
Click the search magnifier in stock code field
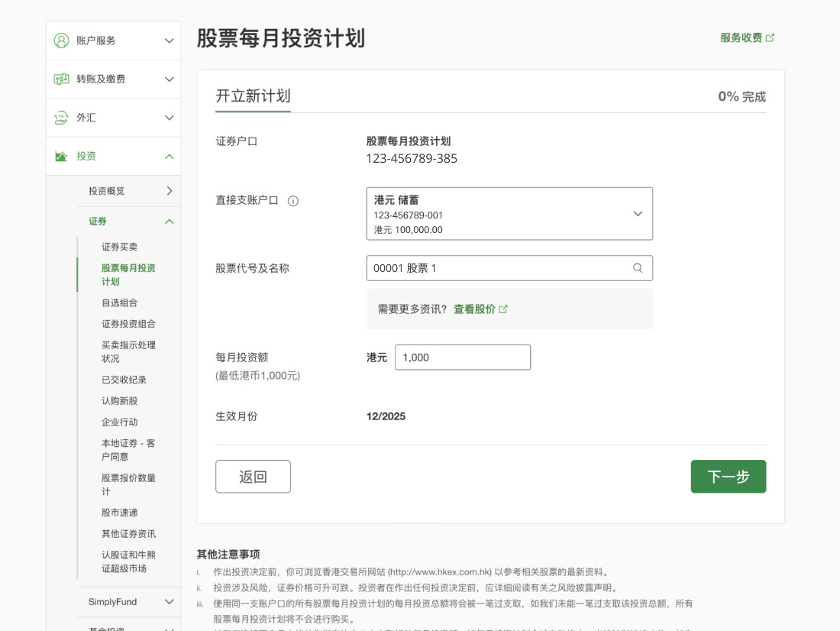click(x=638, y=268)
